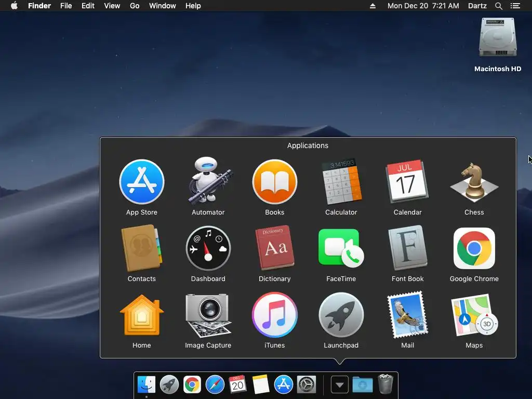
Task: Open the Books app icon
Action: (274, 182)
